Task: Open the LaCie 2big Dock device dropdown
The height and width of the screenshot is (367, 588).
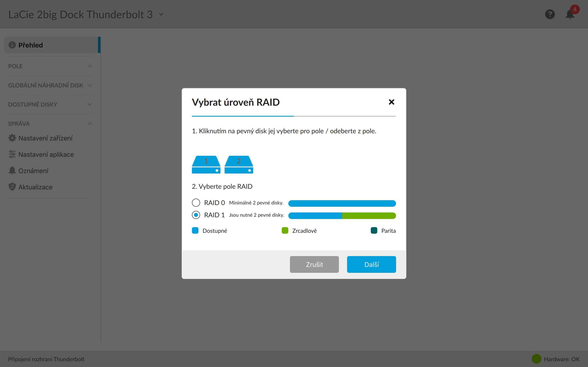Action: tap(161, 14)
